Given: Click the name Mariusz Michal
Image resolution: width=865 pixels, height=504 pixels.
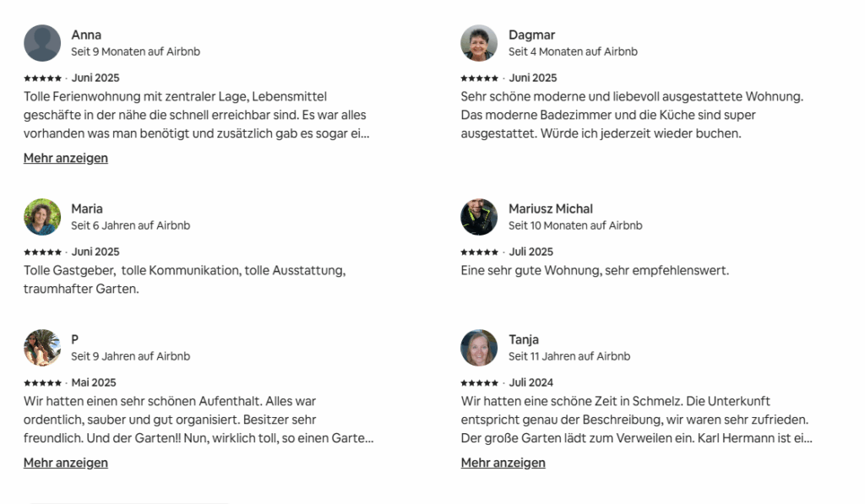Looking at the screenshot, I should tap(551, 209).
